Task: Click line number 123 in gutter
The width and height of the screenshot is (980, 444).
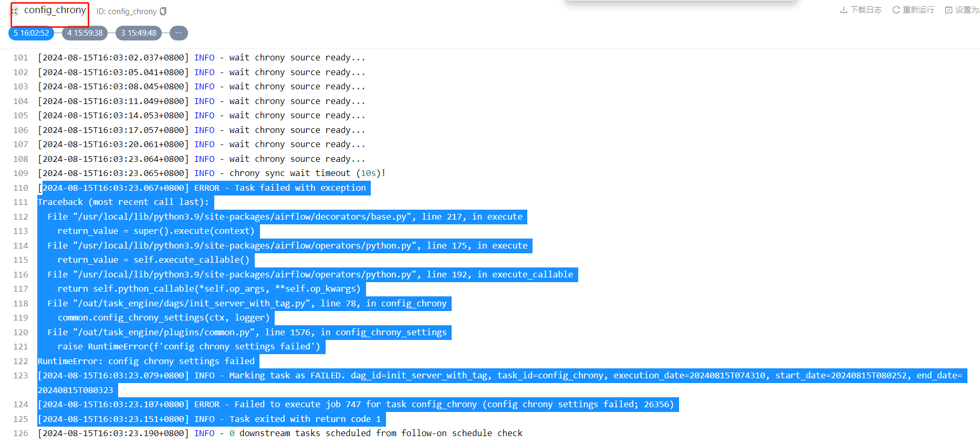Action: [x=20, y=376]
